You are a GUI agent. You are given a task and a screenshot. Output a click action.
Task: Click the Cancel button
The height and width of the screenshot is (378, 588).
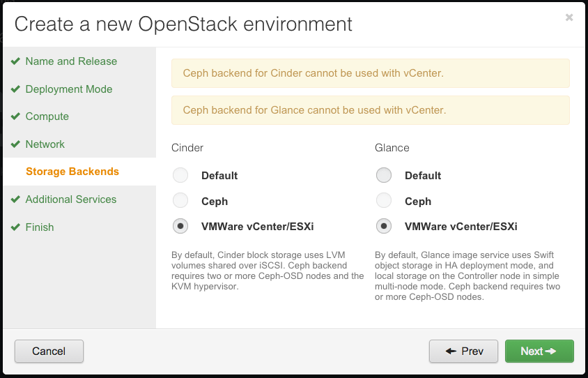(49, 351)
